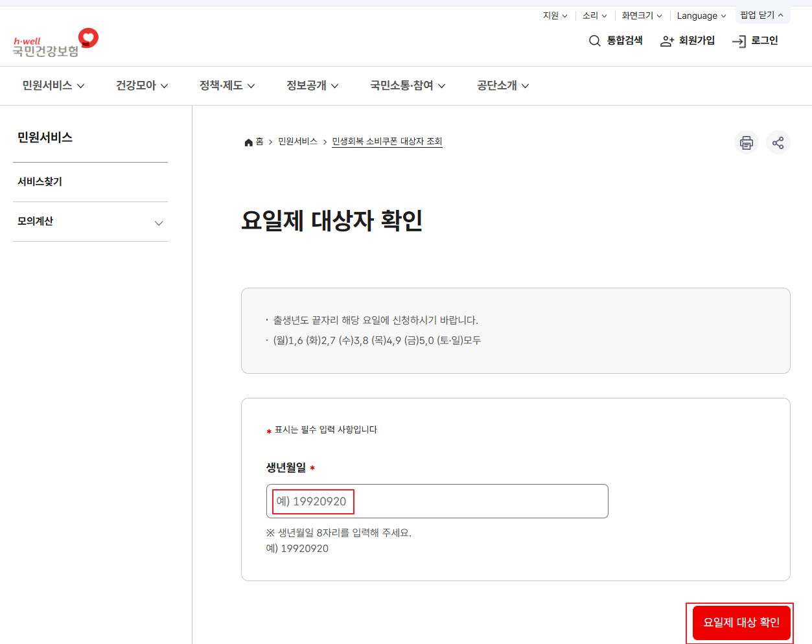This screenshot has width=812, height=644.
Task: Open the 민원서비스 main menu
Action: pyautogui.click(x=53, y=86)
